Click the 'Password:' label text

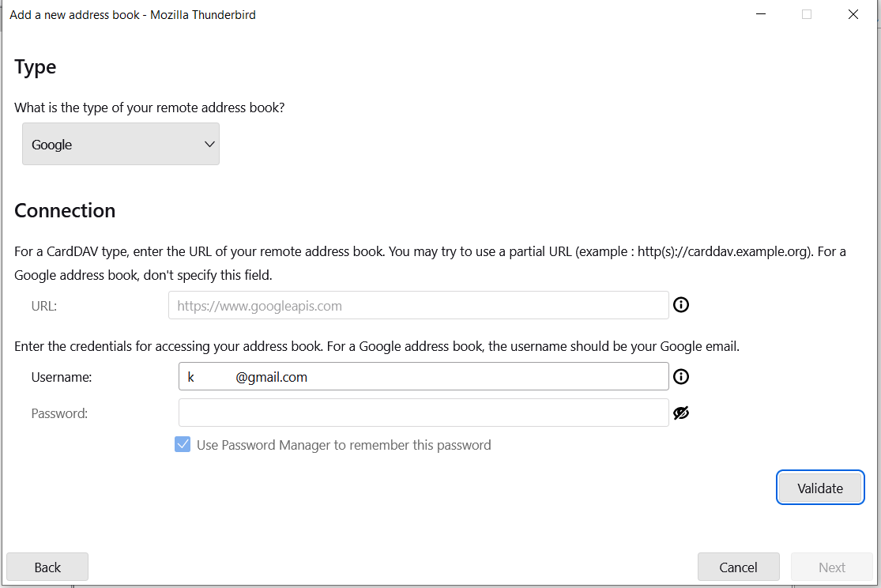(59, 413)
